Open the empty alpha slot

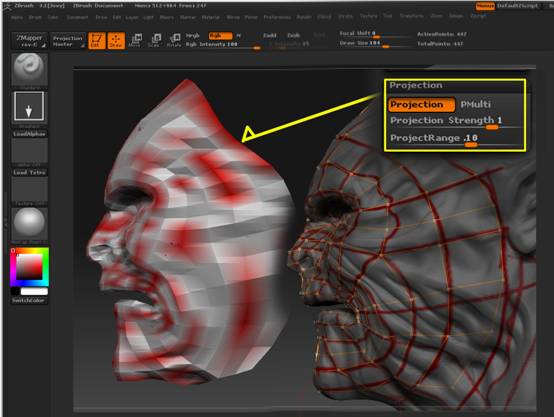click(29, 151)
